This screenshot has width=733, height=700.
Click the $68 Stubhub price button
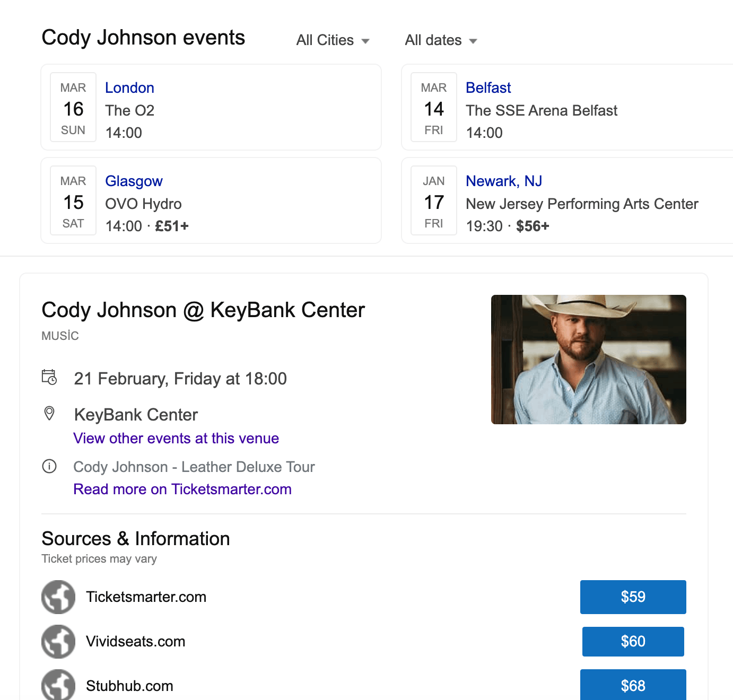tap(633, 685)
